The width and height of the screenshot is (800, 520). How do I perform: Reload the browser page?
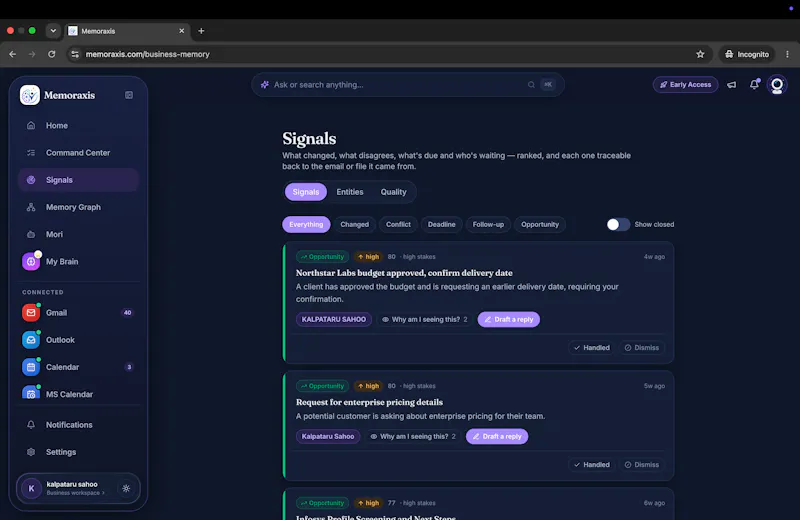pyautogui.click(x=52, y=54)
